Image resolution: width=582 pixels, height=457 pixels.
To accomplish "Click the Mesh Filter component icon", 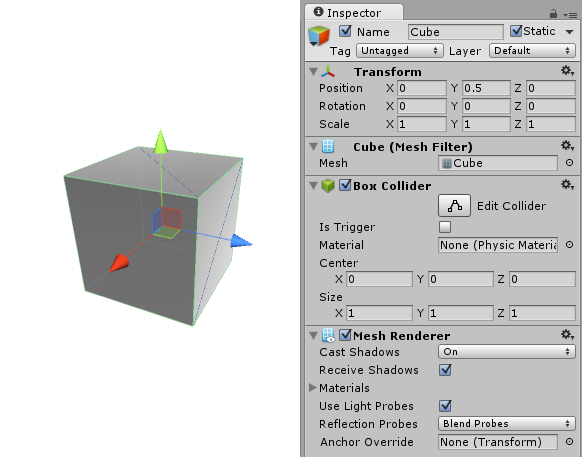I will (x=328, y=147).
